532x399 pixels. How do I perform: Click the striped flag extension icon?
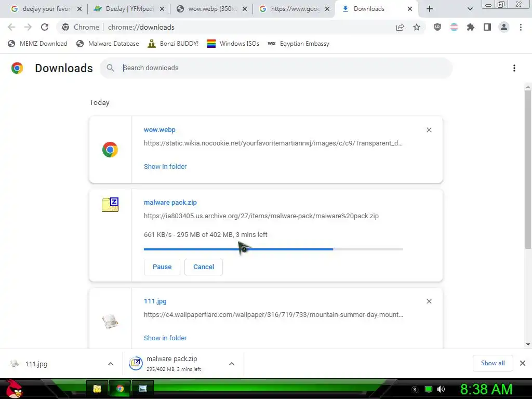point(454,27)
